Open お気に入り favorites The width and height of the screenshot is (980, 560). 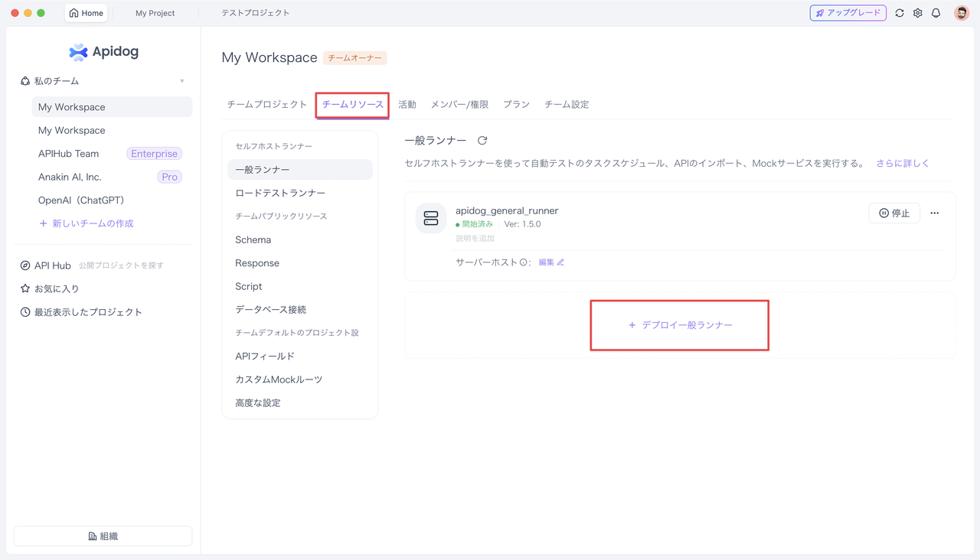click(x=50, y=288)
